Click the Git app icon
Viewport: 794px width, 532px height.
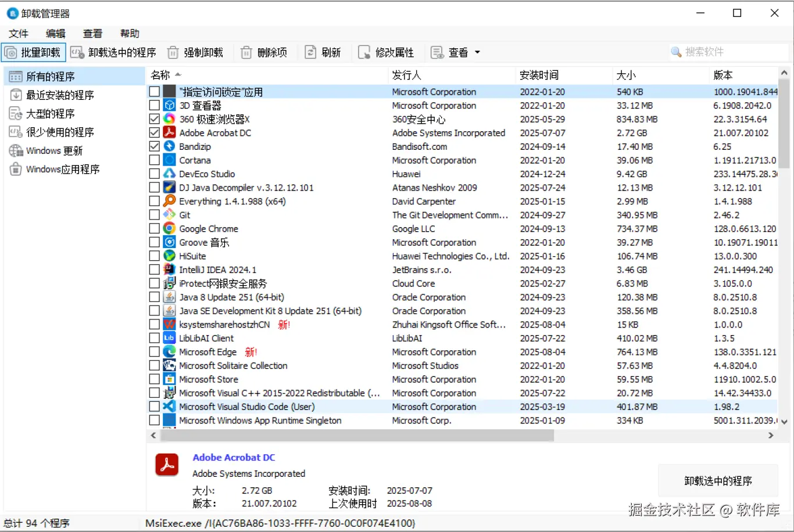click(x=169, y=215)
